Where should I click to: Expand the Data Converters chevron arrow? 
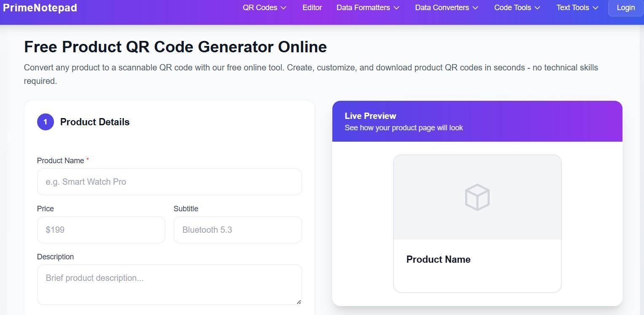[x=476, y=8]
